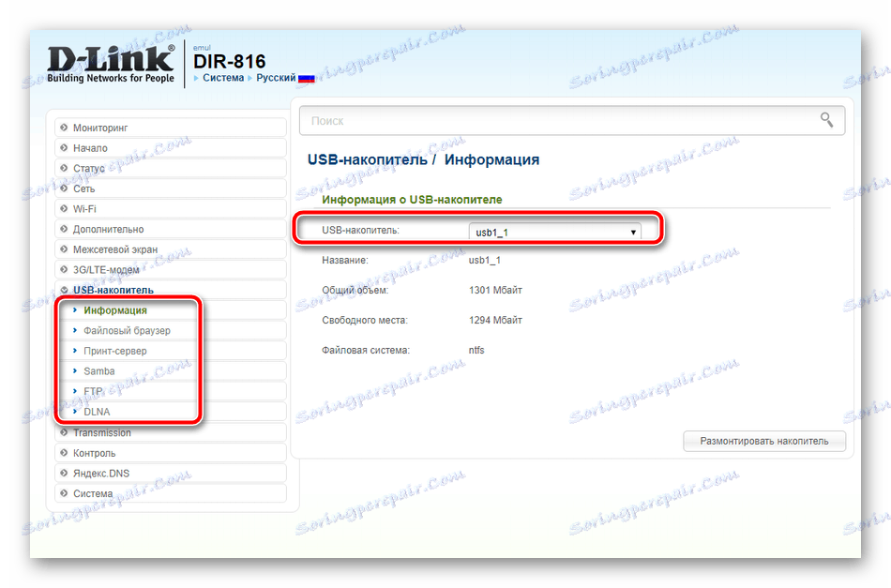Click the search magnifier icon
Viewport: 891px width, 588px height.
(x=826, y=120)
